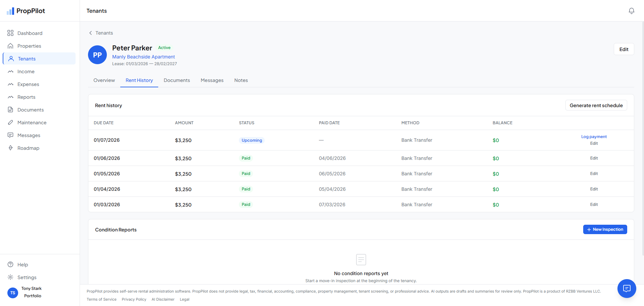The image size is (644, 306).
Task: Click the Expenses chart icon
Action: [x=10, y=84]
